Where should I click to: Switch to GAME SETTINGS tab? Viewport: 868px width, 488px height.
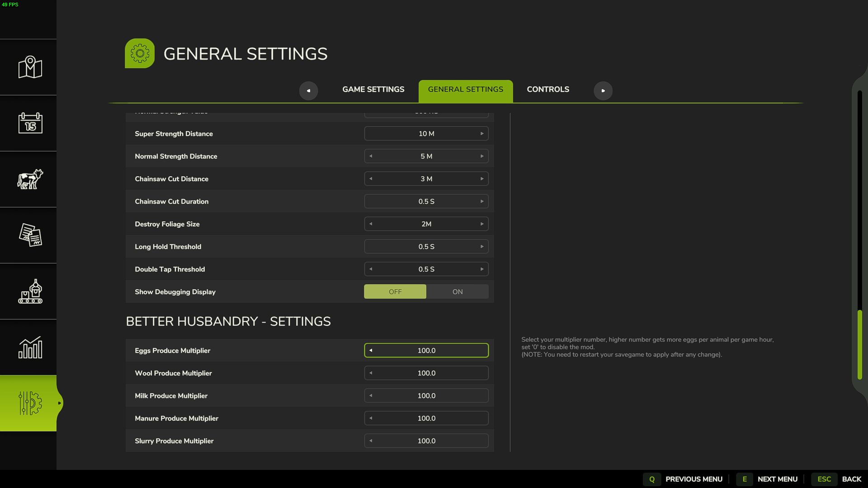373,90
